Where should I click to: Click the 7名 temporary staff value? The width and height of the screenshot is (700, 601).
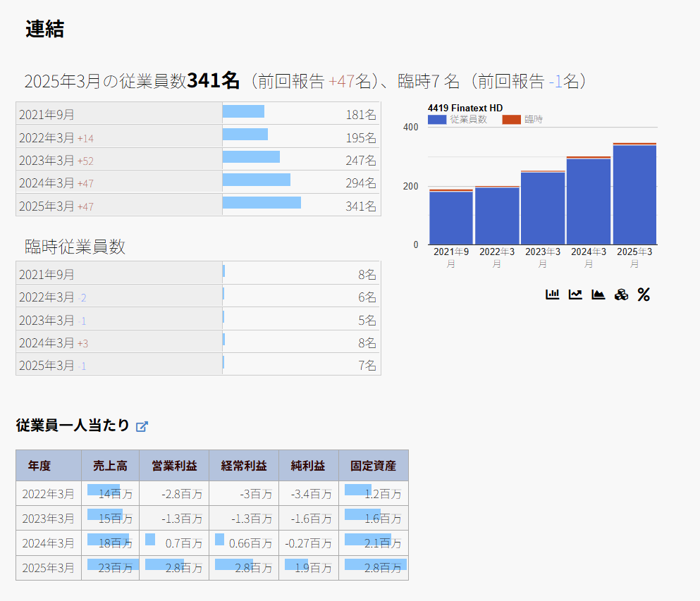[x=367, y=366]
